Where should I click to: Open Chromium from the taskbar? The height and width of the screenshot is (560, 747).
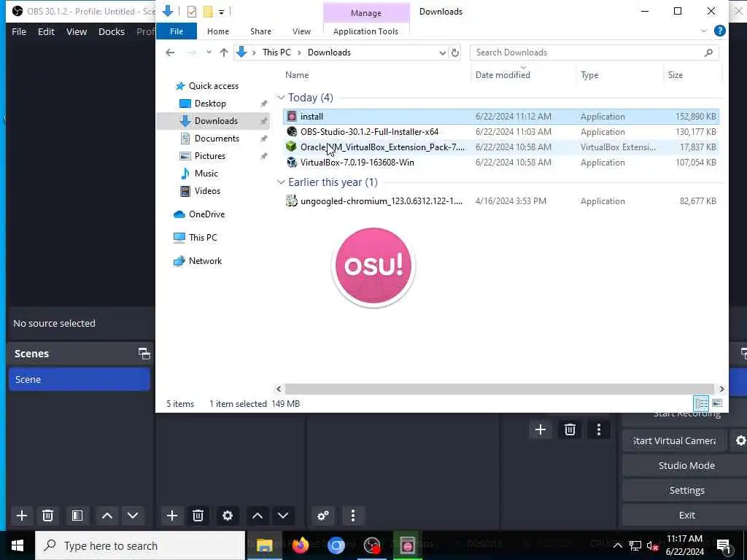336,545
